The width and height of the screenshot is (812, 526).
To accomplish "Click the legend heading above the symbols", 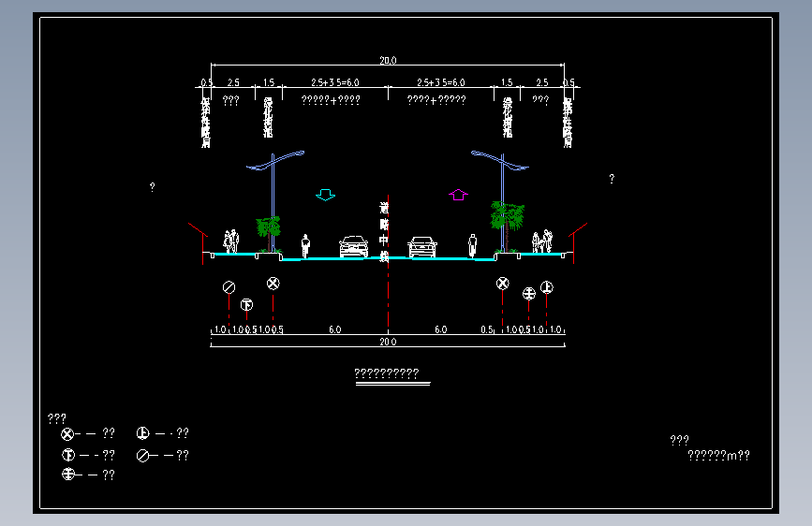I will (57, 417).
